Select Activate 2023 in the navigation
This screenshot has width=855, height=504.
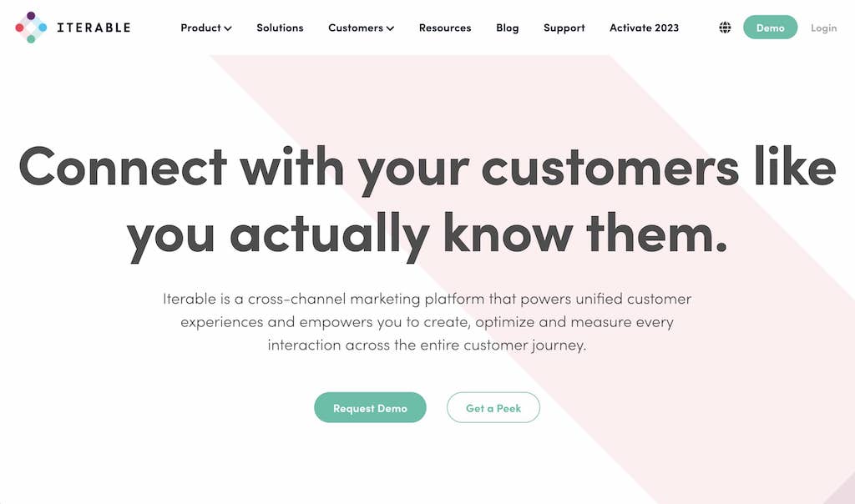point(644,28)
